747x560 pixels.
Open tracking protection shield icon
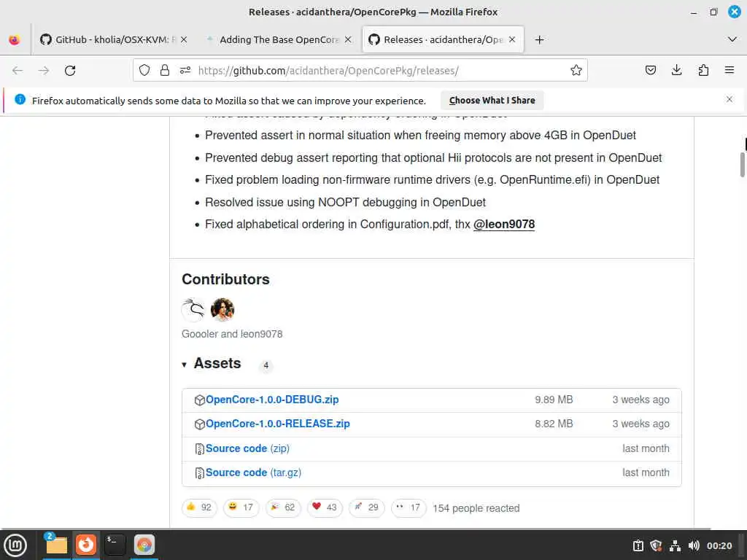[x=144, y=71]
